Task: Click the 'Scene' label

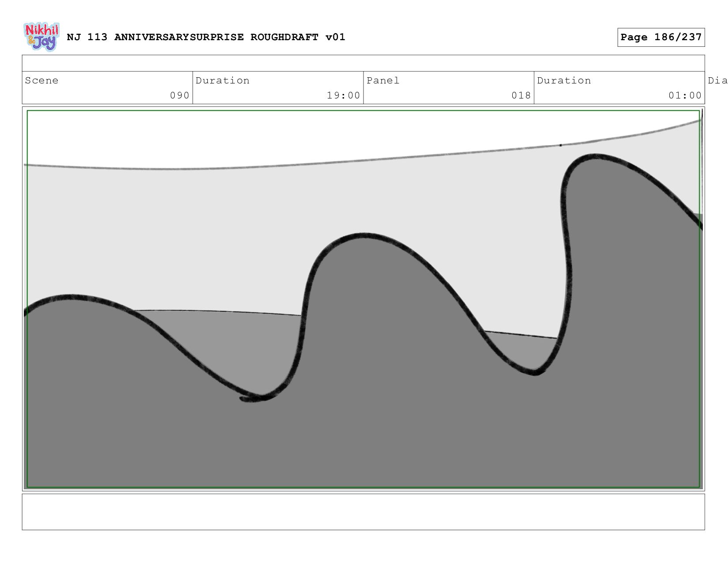Action: pos(41,80)
